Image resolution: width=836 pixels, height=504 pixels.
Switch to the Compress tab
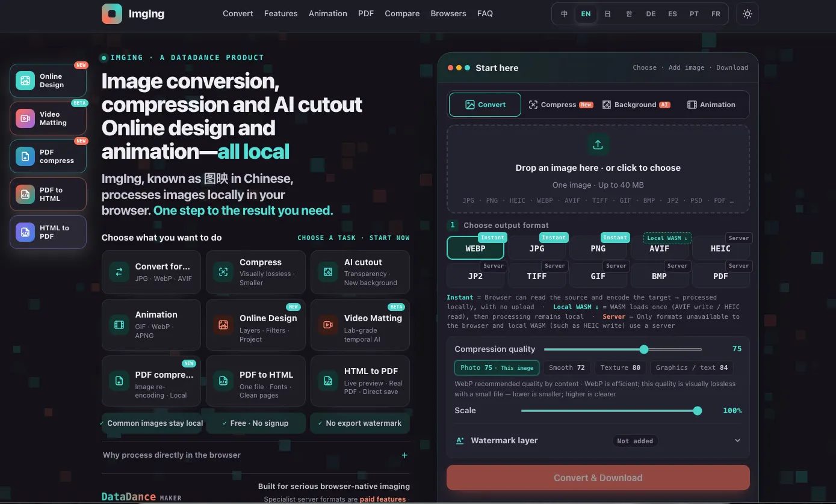561,105
